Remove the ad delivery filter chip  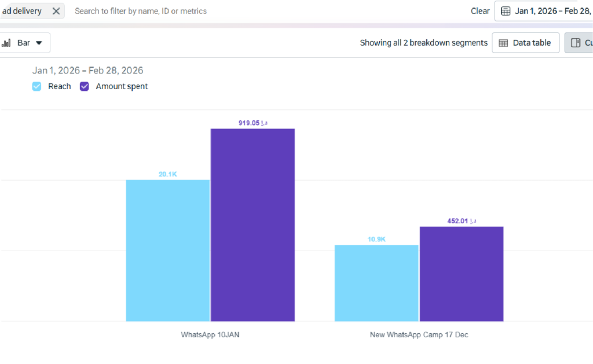56,11
